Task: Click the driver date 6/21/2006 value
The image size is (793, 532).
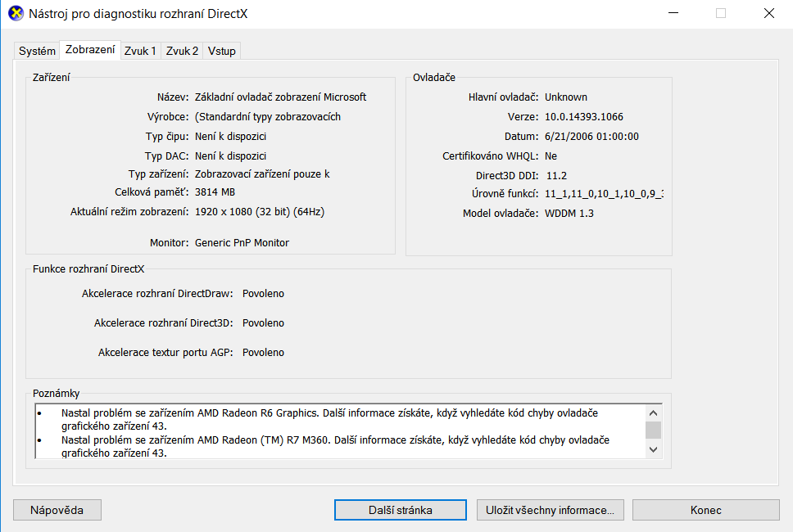Action: (591, 137)
